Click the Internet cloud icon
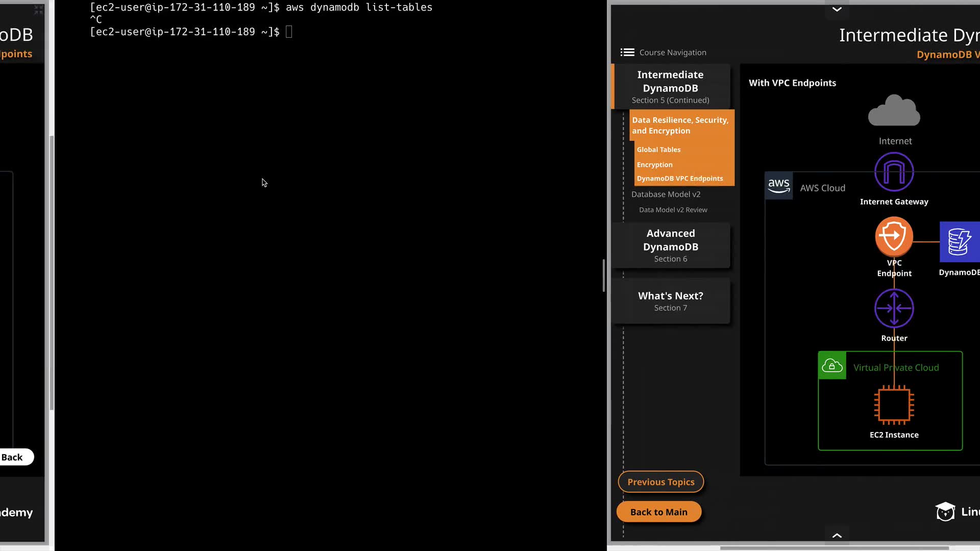The image size is (980, 551). coord(894,111)
